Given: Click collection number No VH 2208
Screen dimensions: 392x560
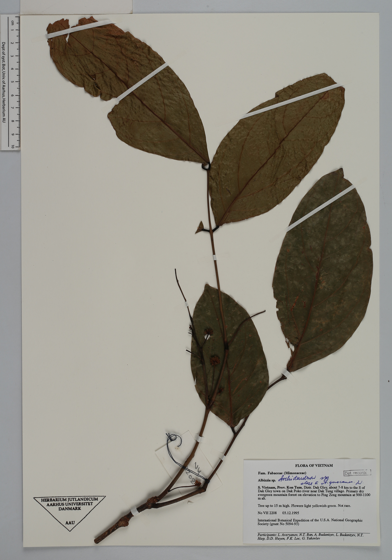Looking at the screenshot, I should coord(267,513).
